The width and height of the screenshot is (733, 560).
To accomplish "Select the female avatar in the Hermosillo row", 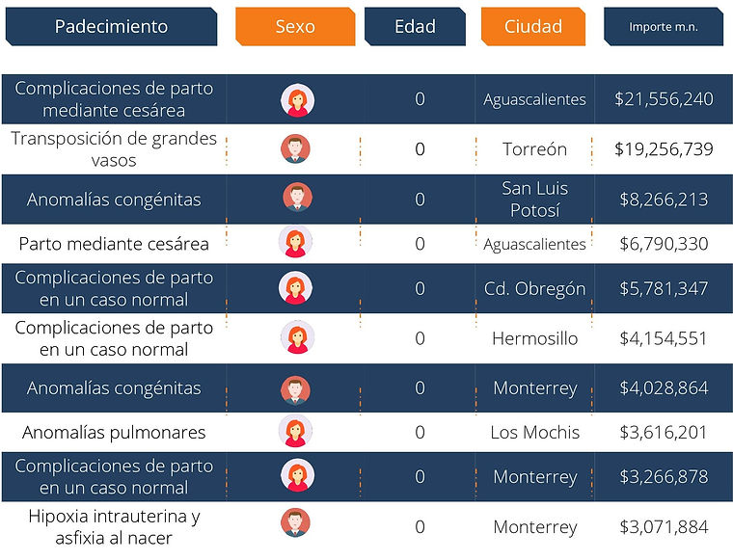I will click(297, 337).
